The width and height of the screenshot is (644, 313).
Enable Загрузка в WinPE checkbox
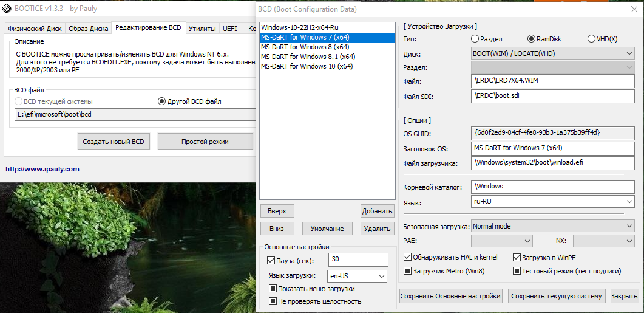pos(517,257)
